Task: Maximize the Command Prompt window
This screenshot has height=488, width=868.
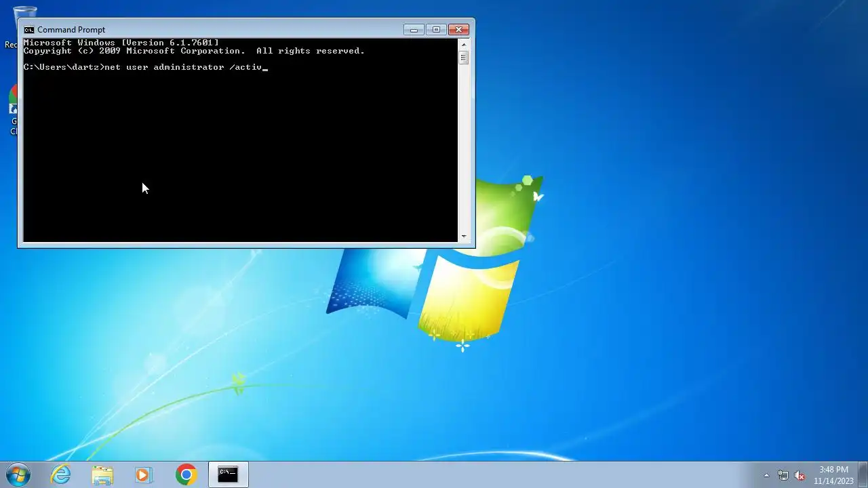Action: pyautogui.click(x=436, y=30)
